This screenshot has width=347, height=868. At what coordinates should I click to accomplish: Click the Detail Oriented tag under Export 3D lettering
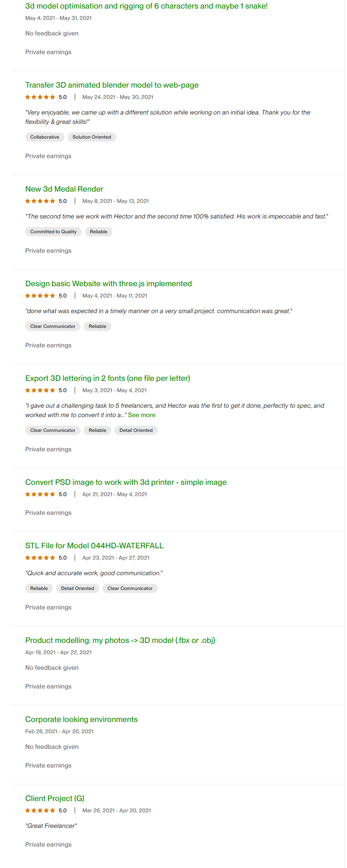(136, 430)
